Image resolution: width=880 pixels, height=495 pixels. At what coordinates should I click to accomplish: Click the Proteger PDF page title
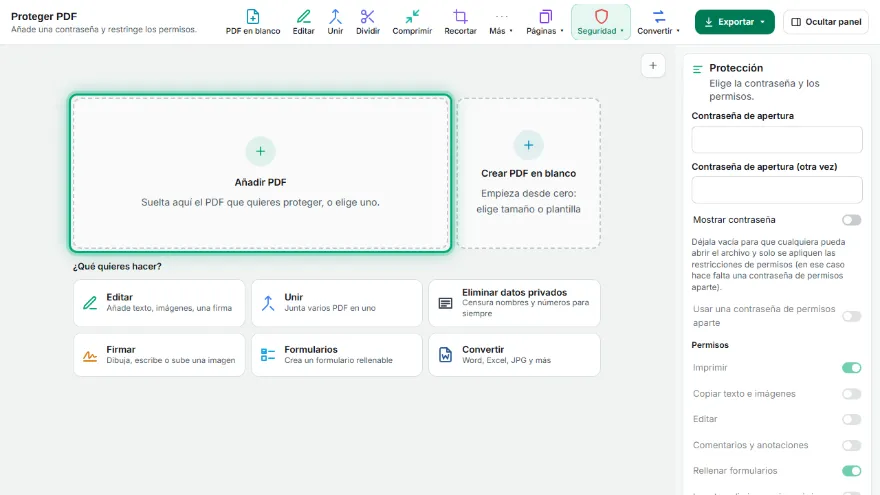44,16
